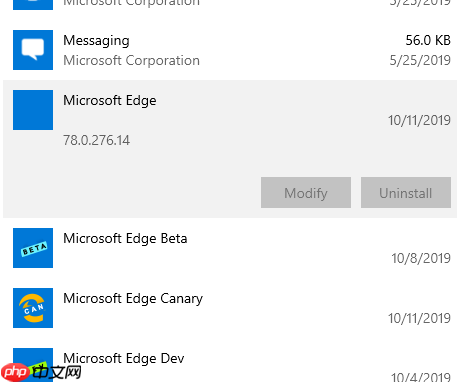
Task: Select the Microsoft Edge Canary entry
Action: [133, 299]
